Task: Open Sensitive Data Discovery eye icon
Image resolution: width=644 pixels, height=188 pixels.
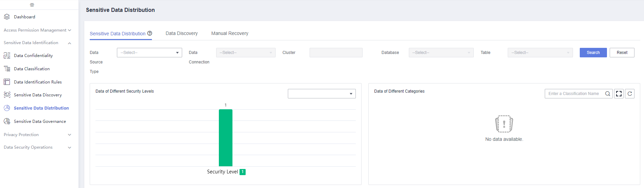Action: (x=7, y=95)
